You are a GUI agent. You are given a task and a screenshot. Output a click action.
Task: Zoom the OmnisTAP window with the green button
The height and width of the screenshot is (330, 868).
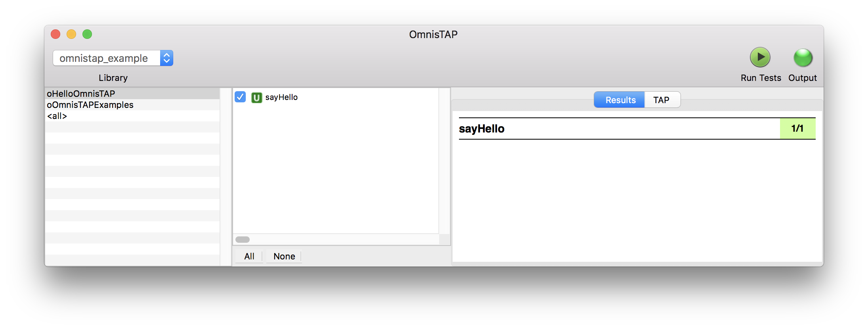point(87,34)
